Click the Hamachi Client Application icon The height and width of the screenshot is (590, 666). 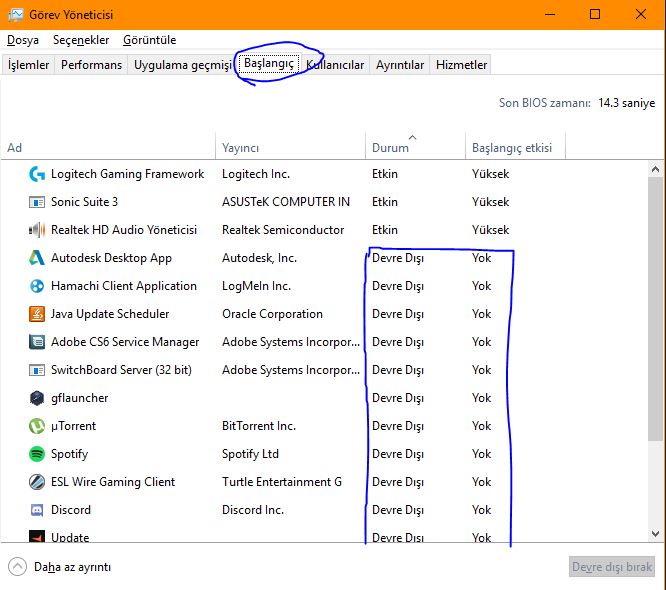(x=37, y=286)
